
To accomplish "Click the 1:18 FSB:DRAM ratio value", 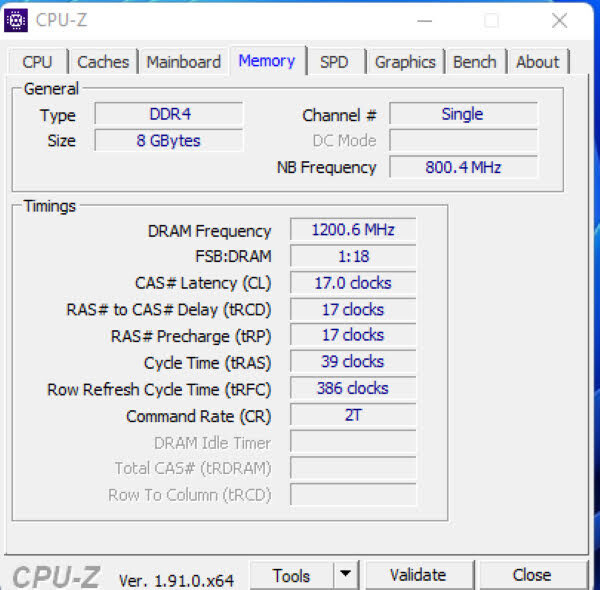I will point(353,256).
